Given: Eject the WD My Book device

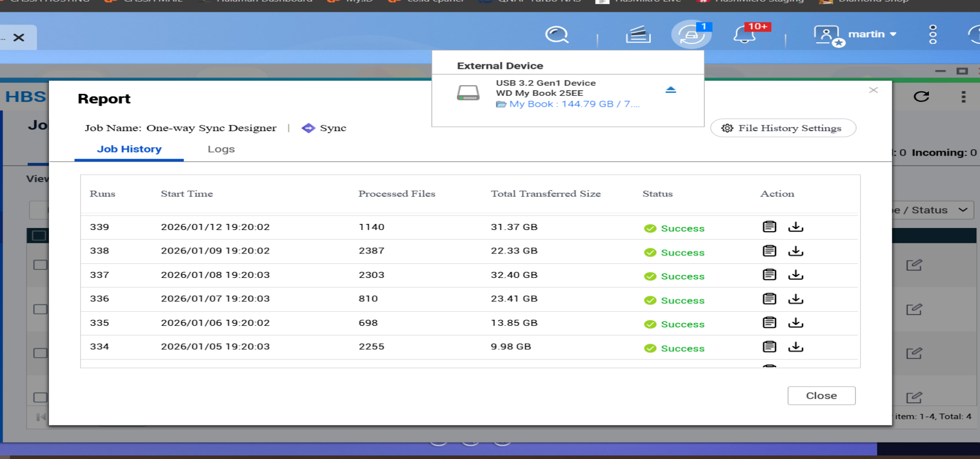Looking at the screenshot, I should 671,90.
